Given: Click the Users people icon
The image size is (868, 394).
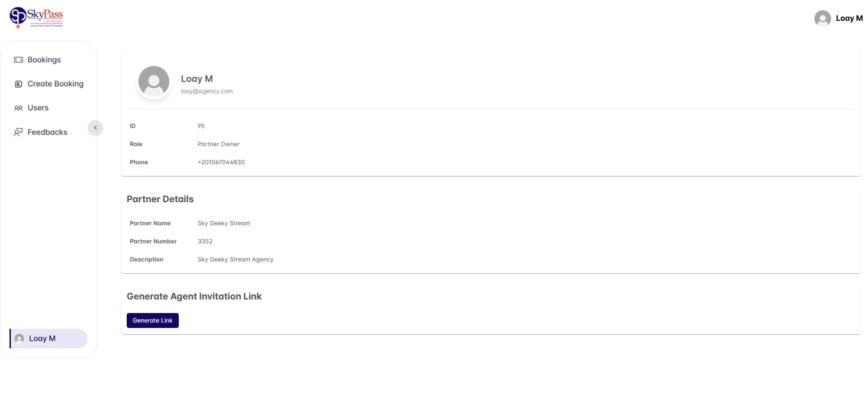Looking at the screenshot, I should pos(19,108).
